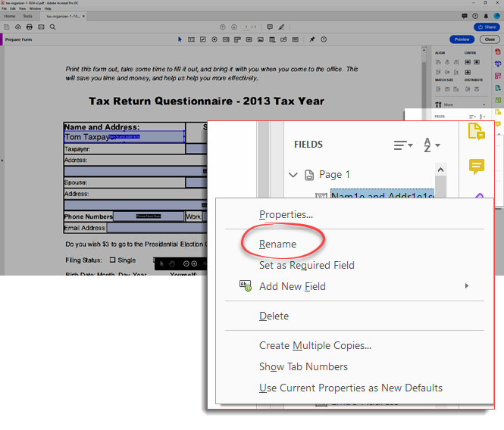
Task: Switch to the Tools tab
Action: (27, 16)
